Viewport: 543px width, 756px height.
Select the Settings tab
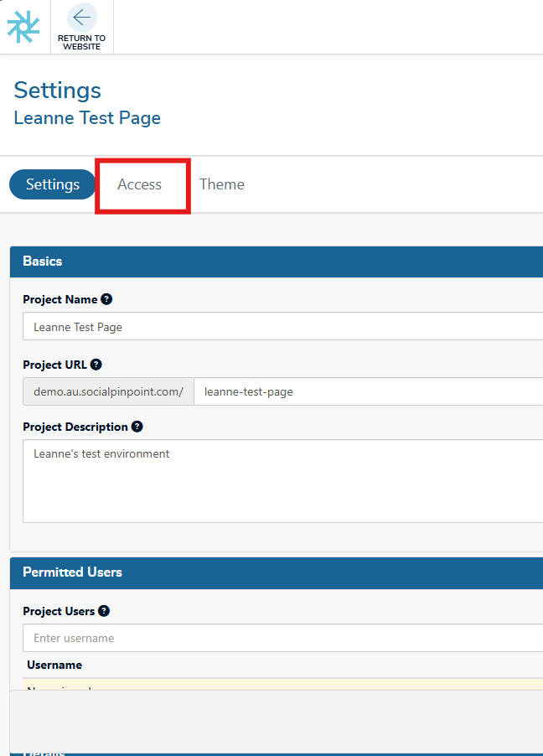[x=53, y=184]
